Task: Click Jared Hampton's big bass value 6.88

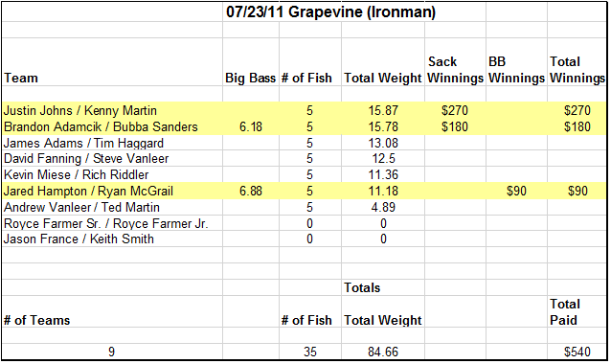Action: tap(251, 191)
